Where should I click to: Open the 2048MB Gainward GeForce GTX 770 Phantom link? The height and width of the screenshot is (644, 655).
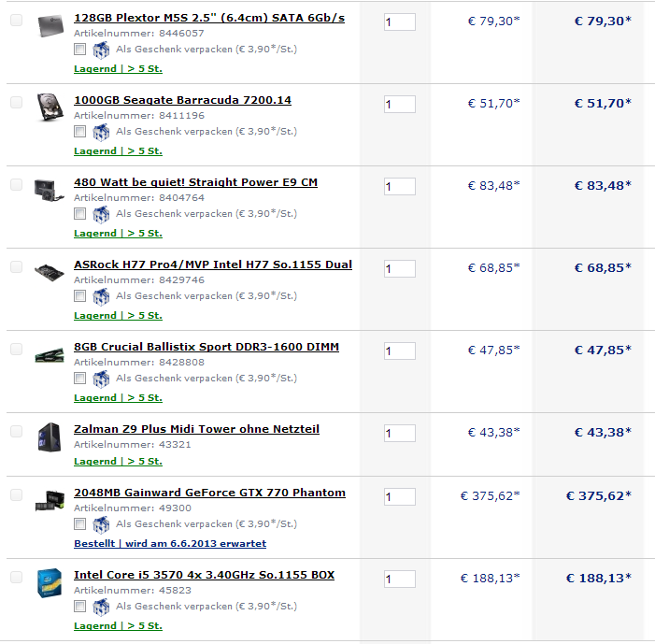pos(209,493)
